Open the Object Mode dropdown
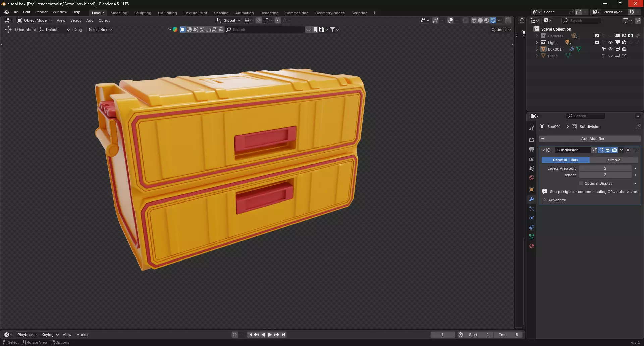 coord(35,20)
